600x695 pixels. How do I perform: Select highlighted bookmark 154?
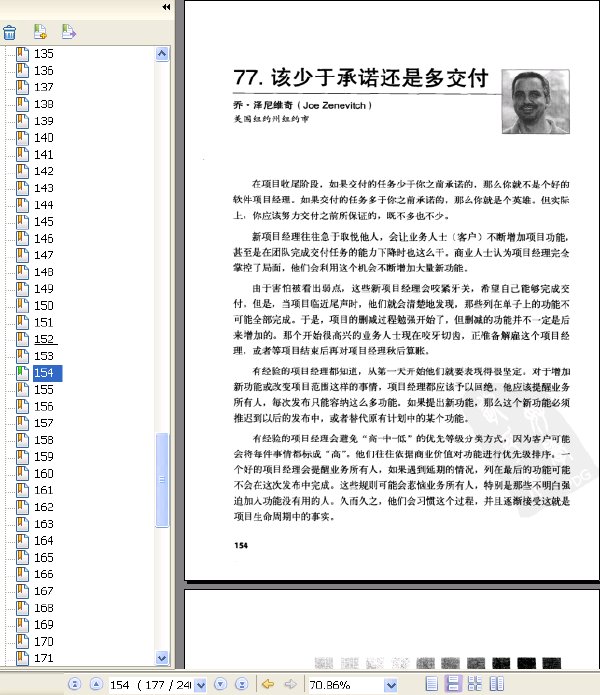[x=47, y=373]
